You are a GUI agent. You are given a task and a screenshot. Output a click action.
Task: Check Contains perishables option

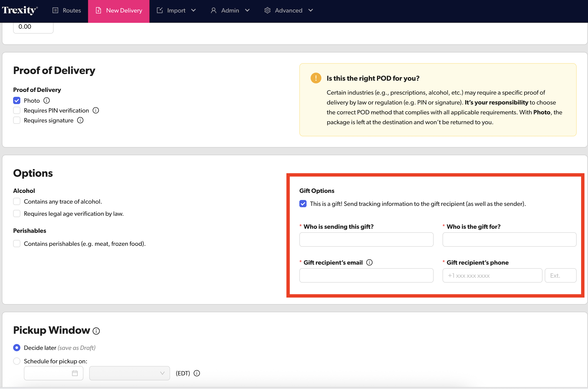coord(17,244)
